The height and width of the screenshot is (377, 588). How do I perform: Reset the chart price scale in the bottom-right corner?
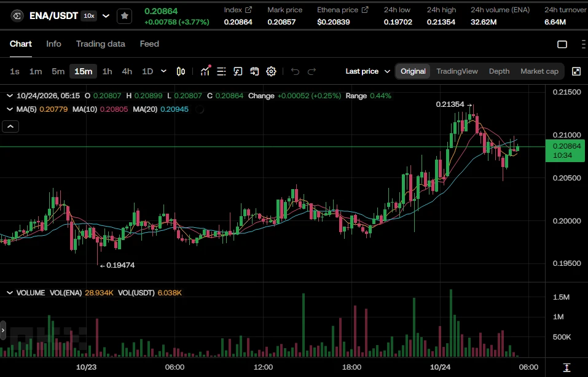click(566, 367)
